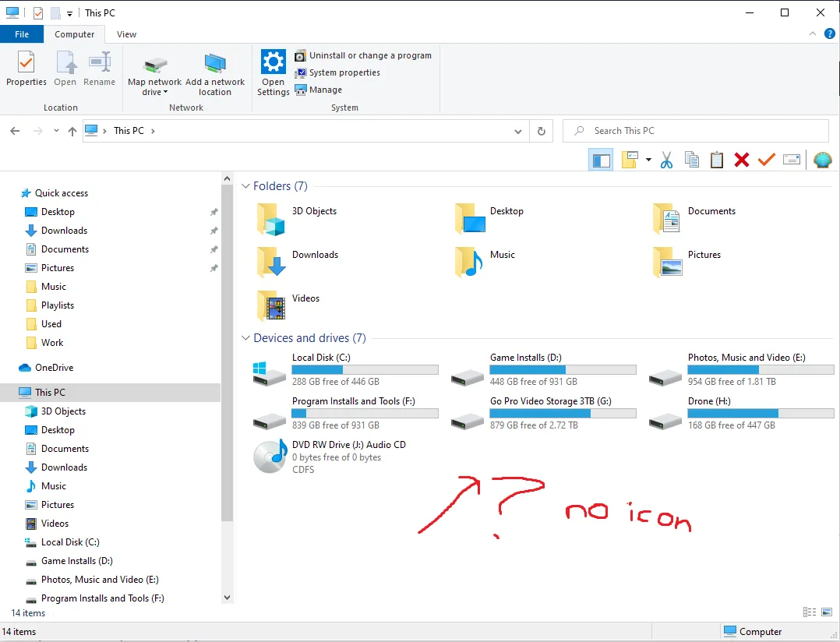Toggle the navigation pane button
The image size is (840, 642).
[x=601, y=160]
